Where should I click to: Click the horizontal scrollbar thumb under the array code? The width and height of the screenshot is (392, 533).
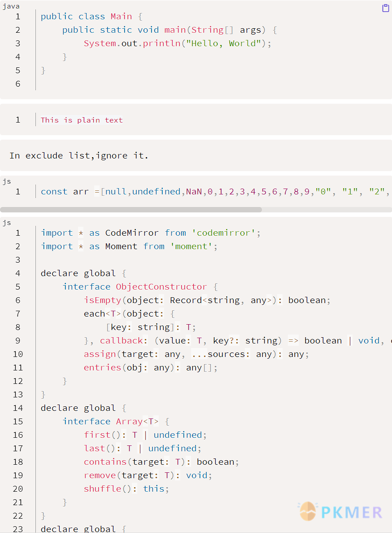click(x=131, y=210)
